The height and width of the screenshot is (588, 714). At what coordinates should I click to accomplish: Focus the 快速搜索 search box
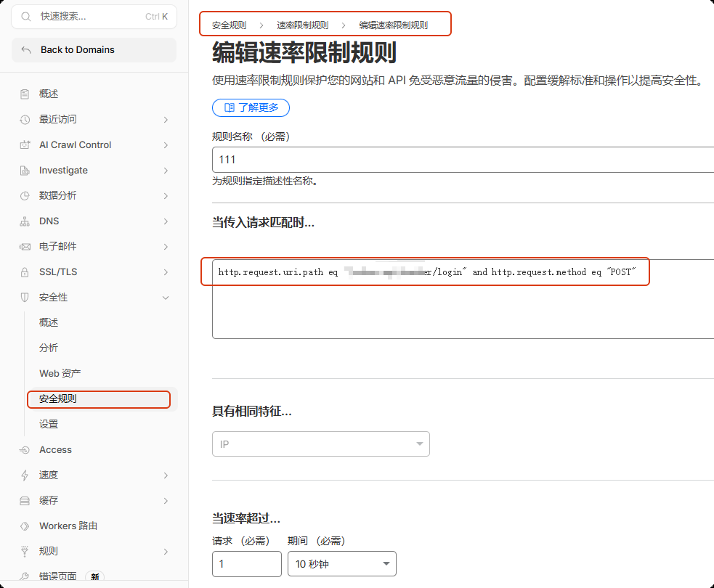point(94,17)
